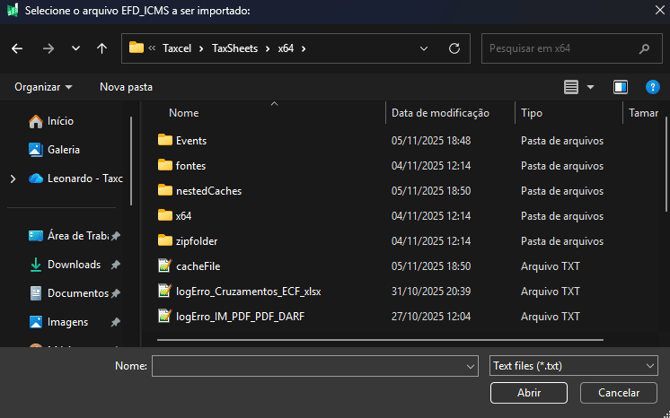The image size is (670, 418).
Task: Open the blue help icon
Action: (652, 87)
